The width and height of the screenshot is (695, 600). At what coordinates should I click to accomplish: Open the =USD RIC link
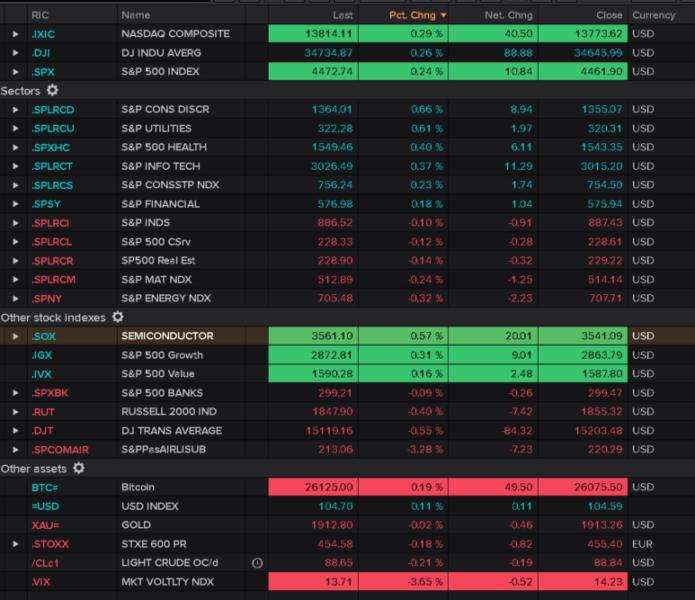[x=45, y=506]
